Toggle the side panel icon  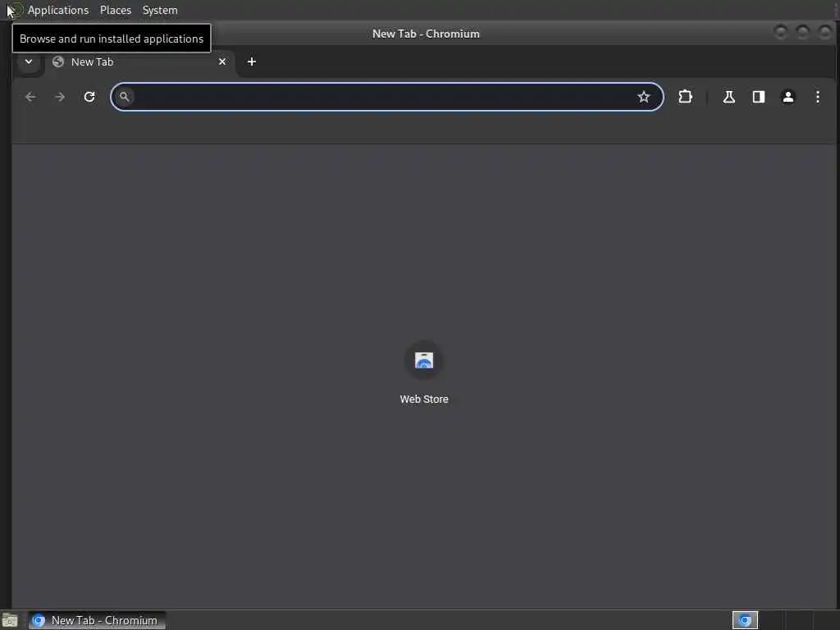tap(759, 97)
